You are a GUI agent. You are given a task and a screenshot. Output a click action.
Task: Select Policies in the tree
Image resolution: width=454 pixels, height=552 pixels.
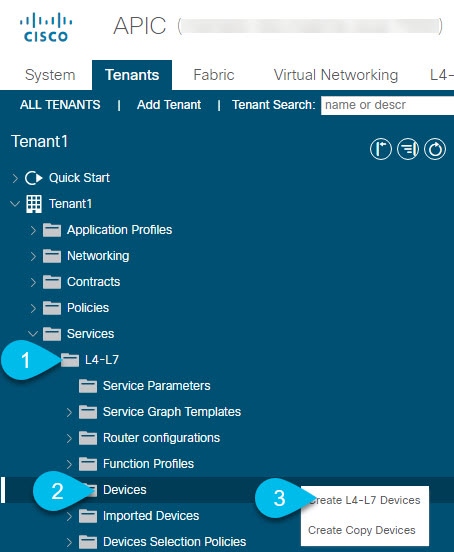(x=88, y=308)
